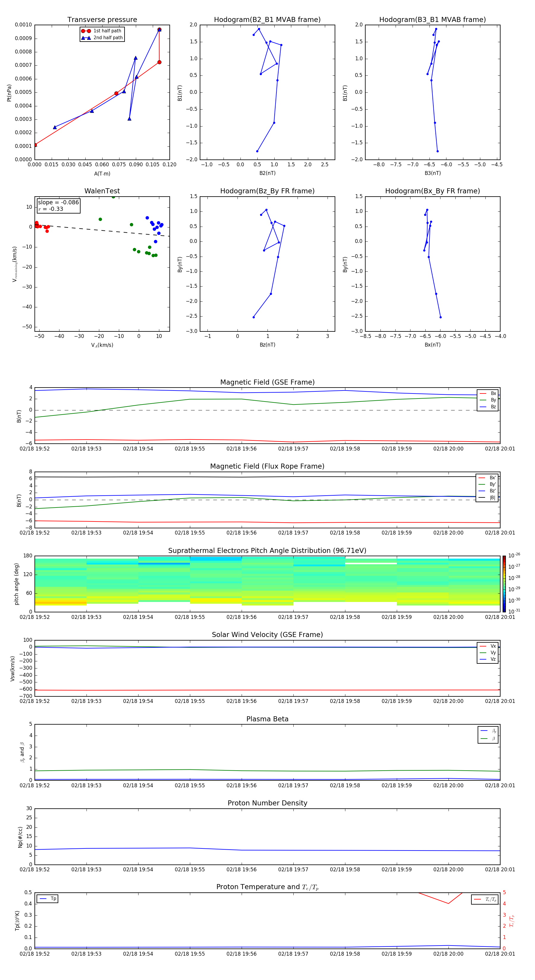
Task: Click the Te/Tp legend in temperature panel
Action: click(485, 900)
